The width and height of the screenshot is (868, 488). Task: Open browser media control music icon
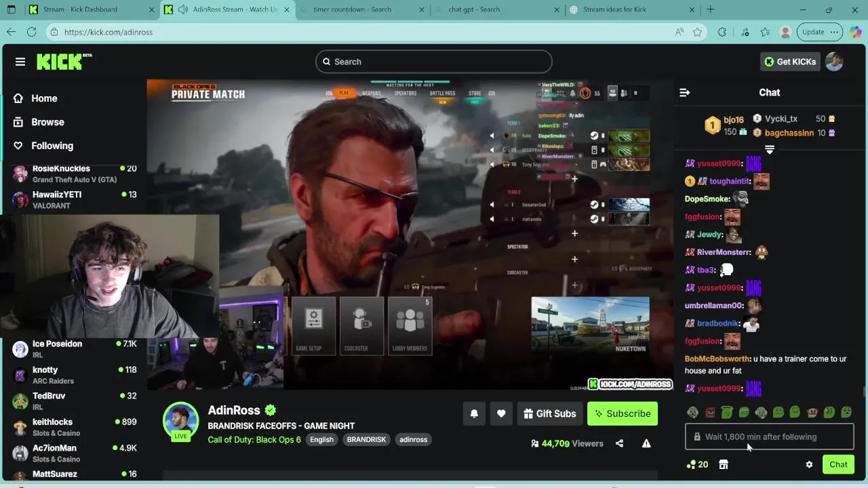click(745, 32)
